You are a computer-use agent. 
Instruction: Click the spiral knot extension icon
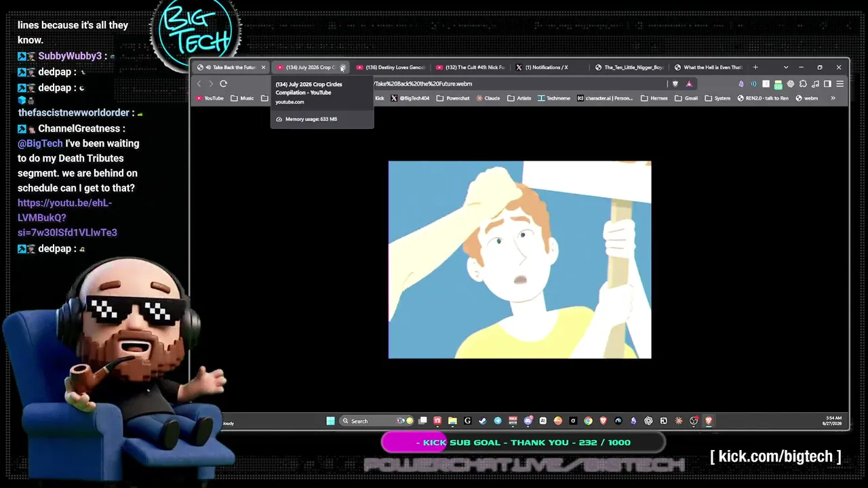791,84
